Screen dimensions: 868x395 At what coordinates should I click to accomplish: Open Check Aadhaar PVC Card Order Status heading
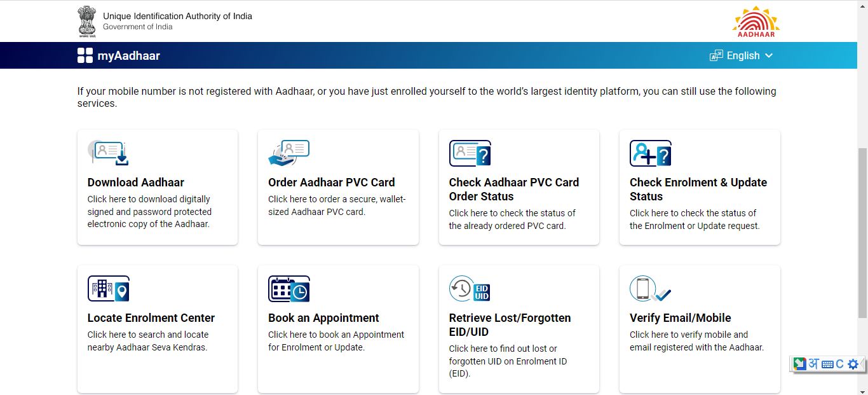(514, 190)
